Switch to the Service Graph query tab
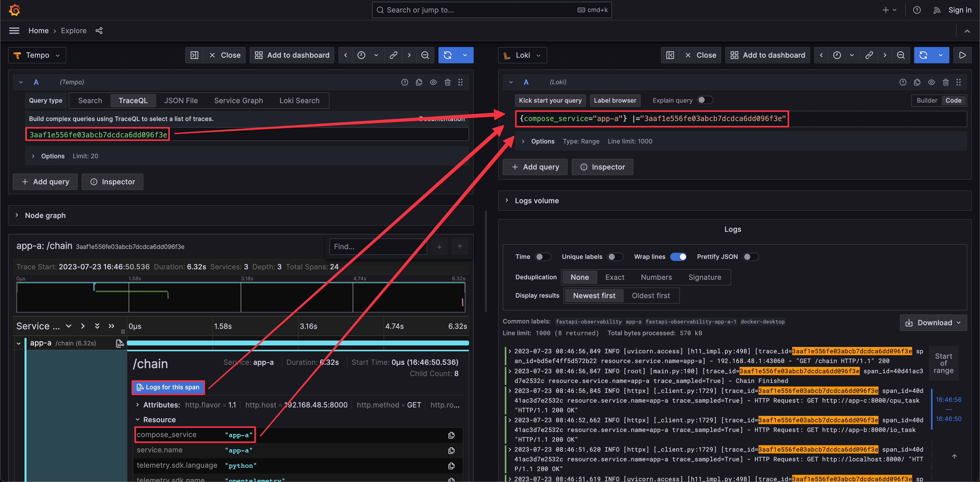Viewport: 980px width, 482px height. pyautogui.click(x=238, y=100)
